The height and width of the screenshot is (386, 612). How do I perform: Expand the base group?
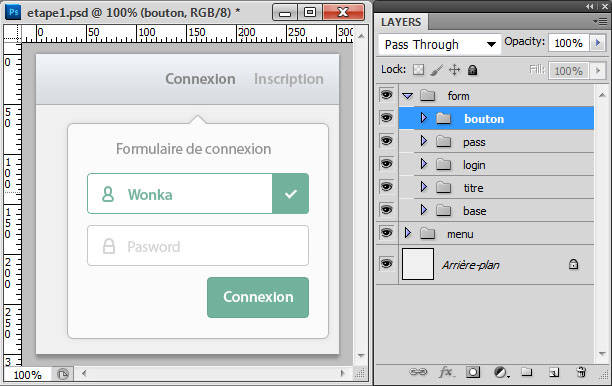tap(423, 210)
